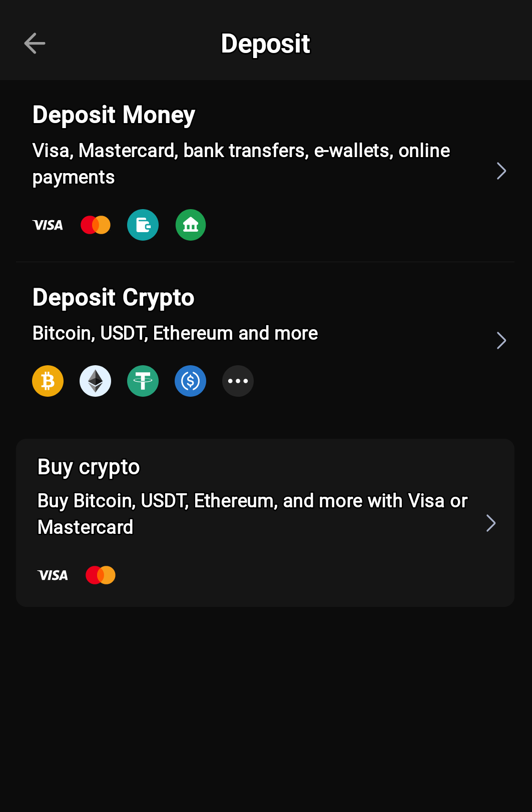Choose the Ethereum coin icon
This screenshot has height=812, width=532.
(x=96, y=381)
